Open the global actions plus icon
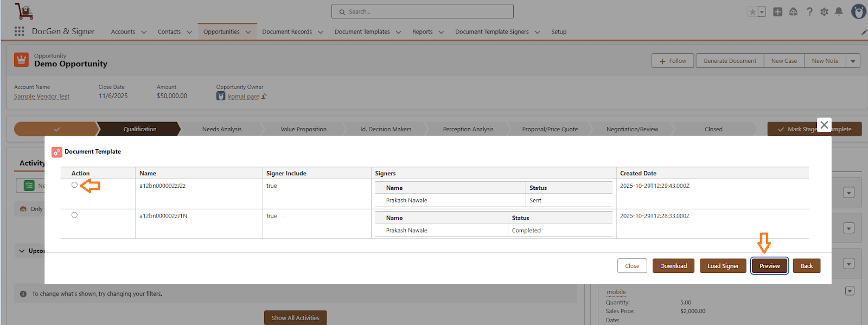The height and width of the screenshot is (325, 868). pos(777,11)
